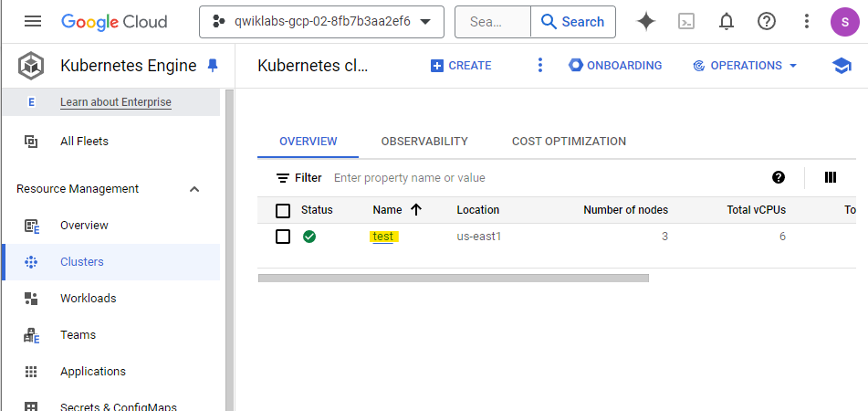Click the Kubernetes Engine product icon
Viewport: 868px width, 411px height.
31,66
